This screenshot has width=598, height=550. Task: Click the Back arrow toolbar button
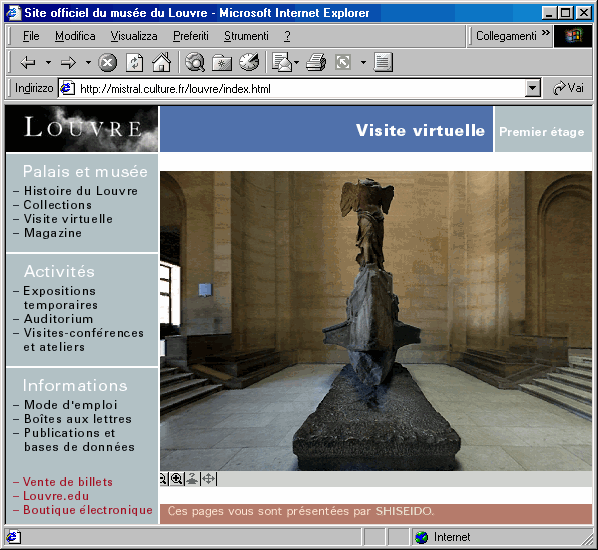[28, 62]
